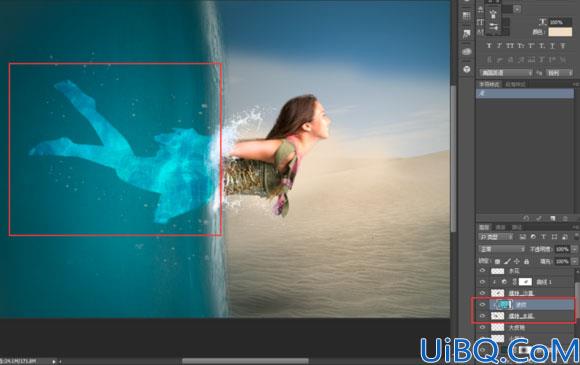
Task: Filter layers by shape layers icon
Action: (554, 237)
